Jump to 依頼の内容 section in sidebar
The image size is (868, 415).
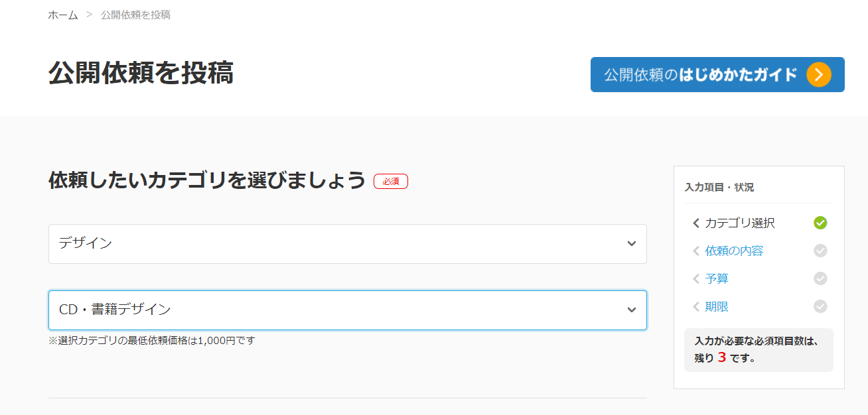734,251
